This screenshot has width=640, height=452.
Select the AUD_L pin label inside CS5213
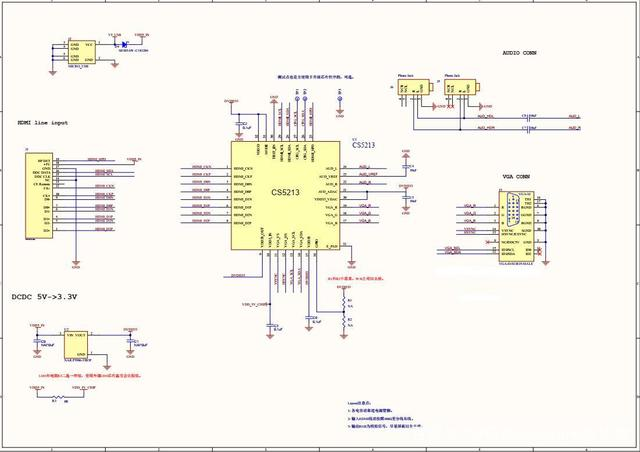pyautogui.click(x=331, y=168)
